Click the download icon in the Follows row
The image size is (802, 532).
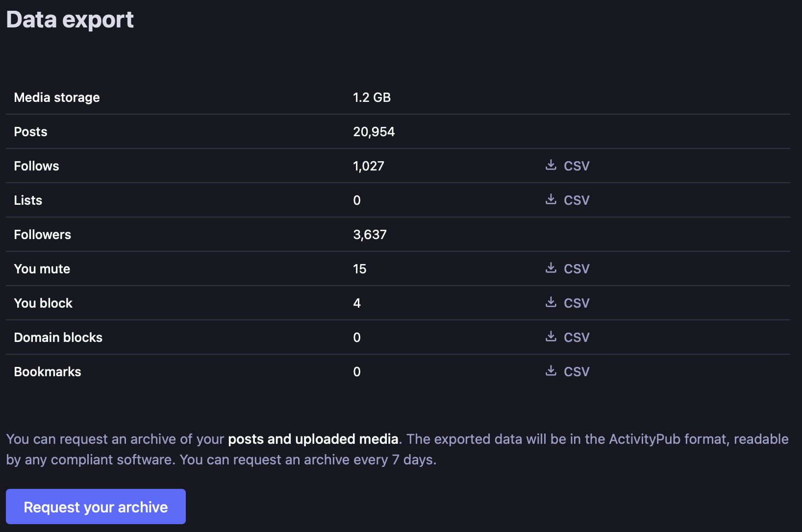[x=551, y=165]
